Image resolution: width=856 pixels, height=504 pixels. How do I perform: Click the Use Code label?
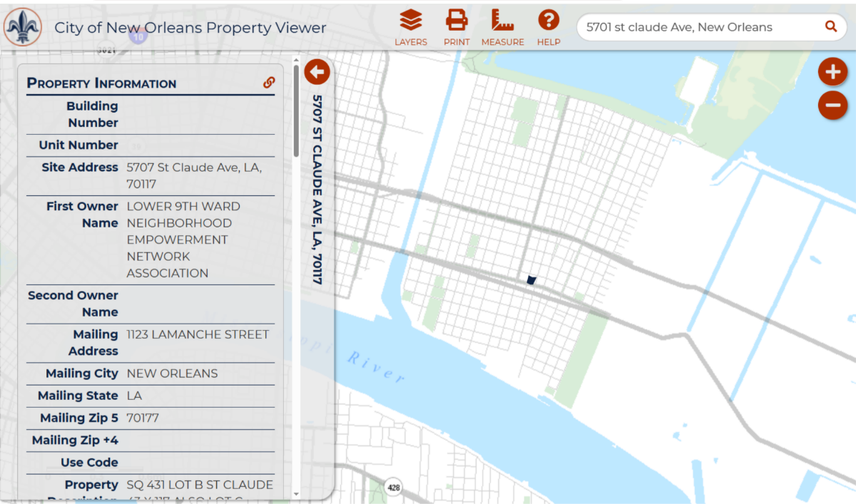[x=89, y=462]
